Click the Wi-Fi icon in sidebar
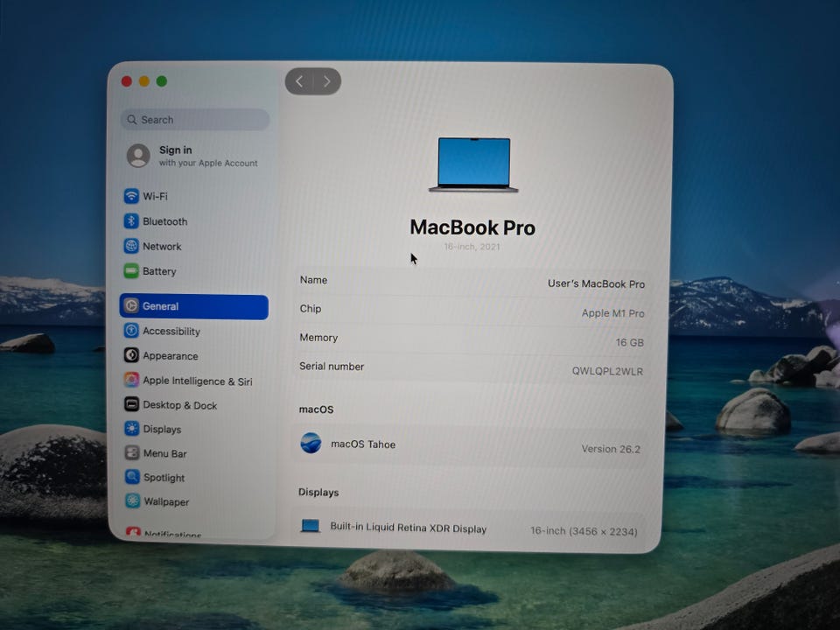Screen dimensions: 840x630 tap(131, 196)
